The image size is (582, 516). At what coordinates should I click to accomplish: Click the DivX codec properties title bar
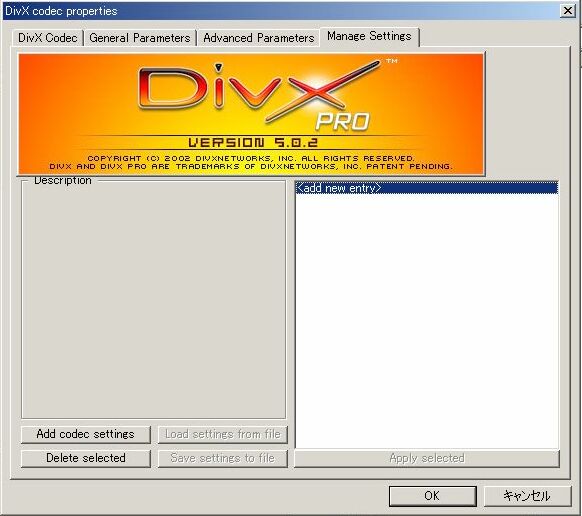pyautogui.click(x=278, y=11)
